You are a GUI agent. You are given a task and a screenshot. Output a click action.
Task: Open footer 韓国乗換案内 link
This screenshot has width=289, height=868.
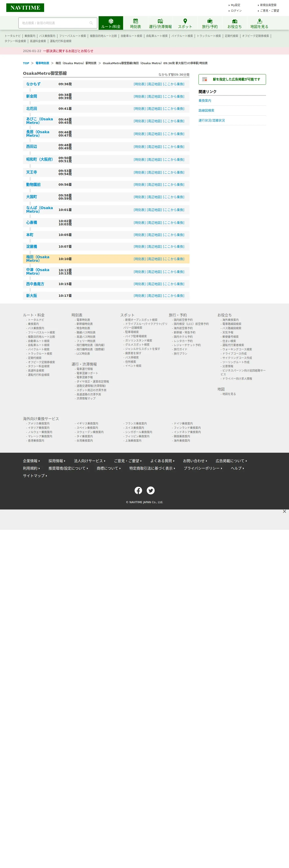pyautogui.click(x=182, y=436)
